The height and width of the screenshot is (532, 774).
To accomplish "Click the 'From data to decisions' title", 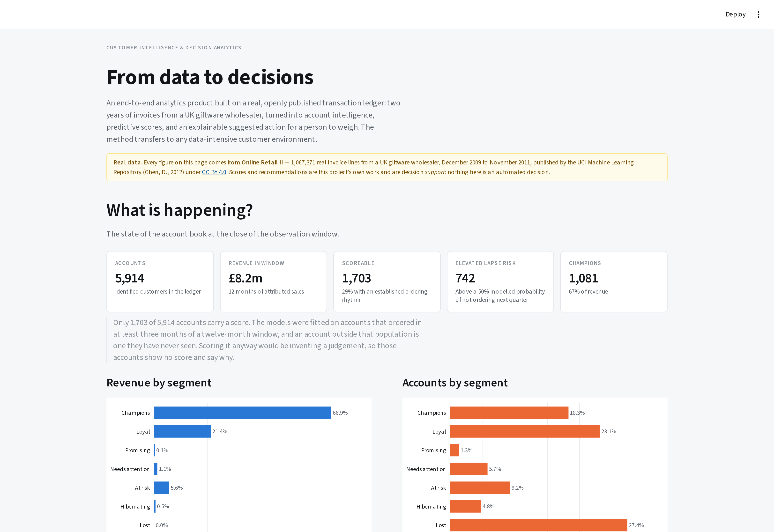I will (x=210, y=77).
